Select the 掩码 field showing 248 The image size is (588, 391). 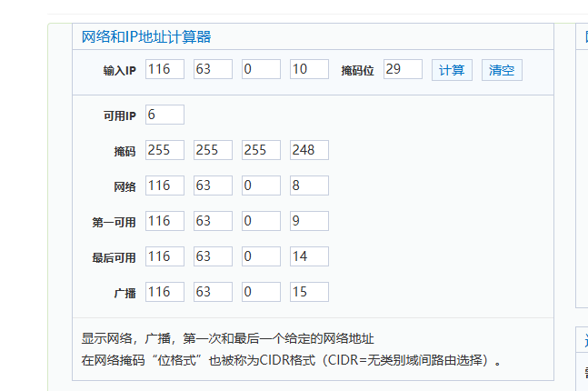[309, 150]
